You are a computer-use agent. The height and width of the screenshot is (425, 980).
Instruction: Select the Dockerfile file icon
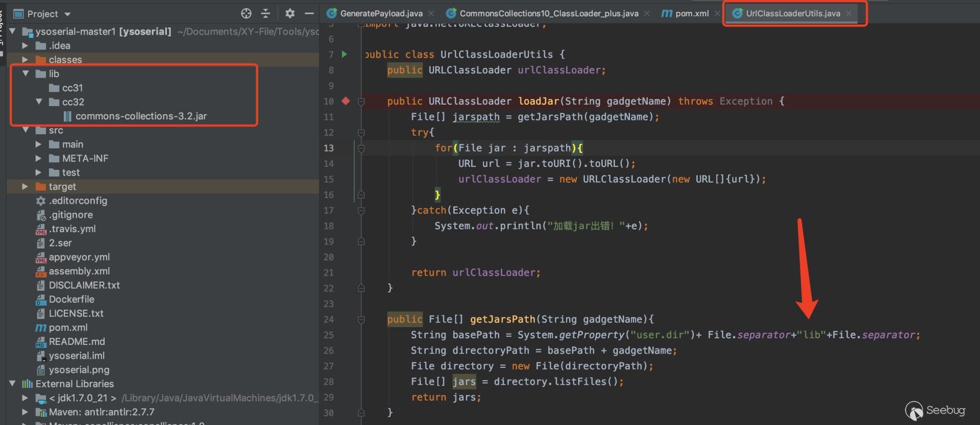click(x=41, y=299)
